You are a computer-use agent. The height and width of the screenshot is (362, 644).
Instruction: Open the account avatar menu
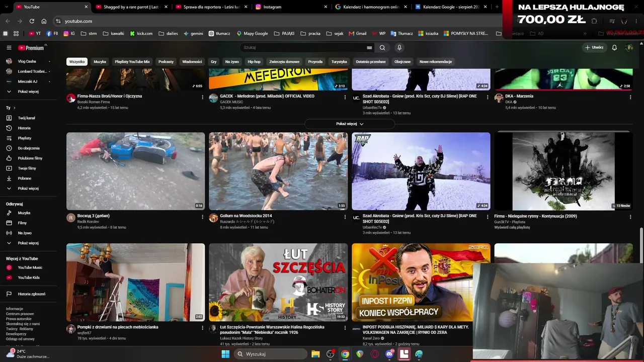click(629, 48)
